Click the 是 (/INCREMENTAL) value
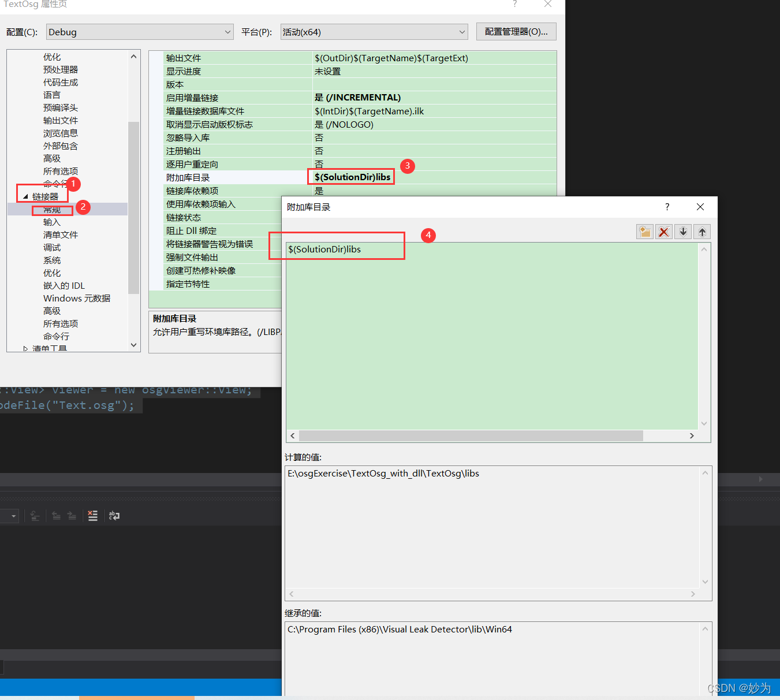 click(x=357, y=97)
